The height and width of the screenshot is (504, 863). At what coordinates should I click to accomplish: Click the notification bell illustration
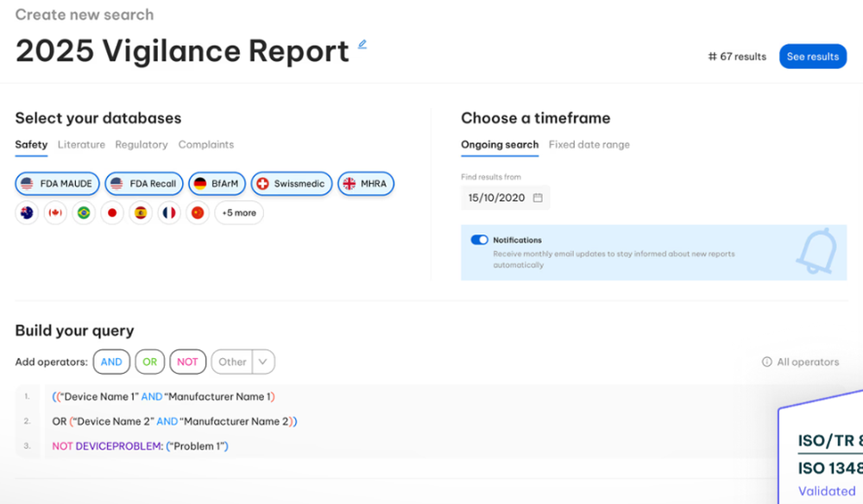coord(816,251)
